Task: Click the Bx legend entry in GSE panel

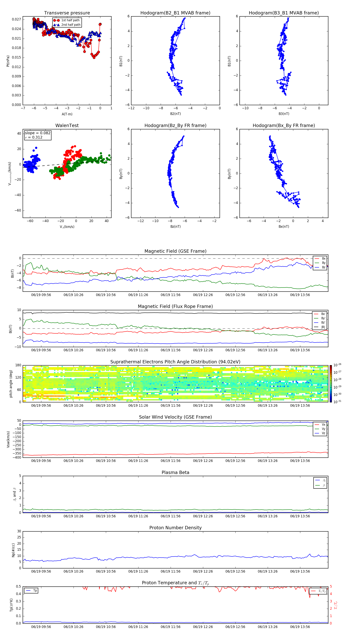Action: 320,259
